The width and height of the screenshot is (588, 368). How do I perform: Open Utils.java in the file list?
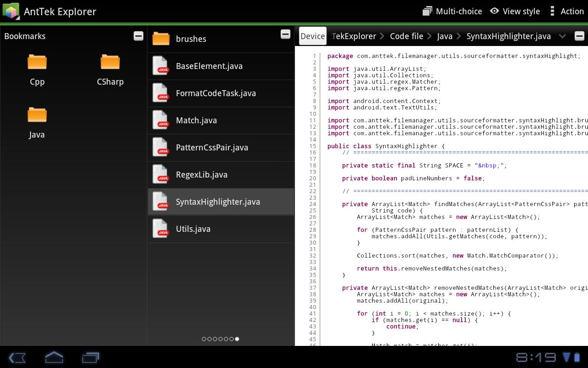point(193,229)
